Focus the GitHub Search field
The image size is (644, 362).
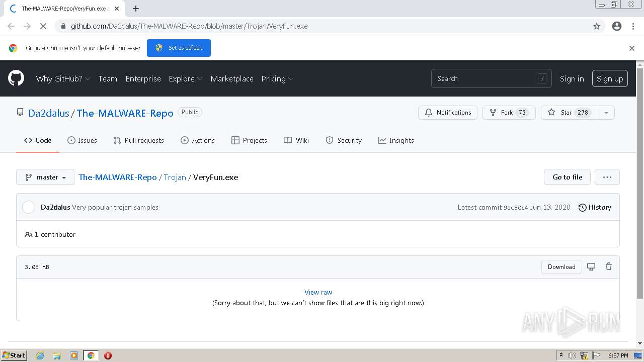[x=491, y=78]
